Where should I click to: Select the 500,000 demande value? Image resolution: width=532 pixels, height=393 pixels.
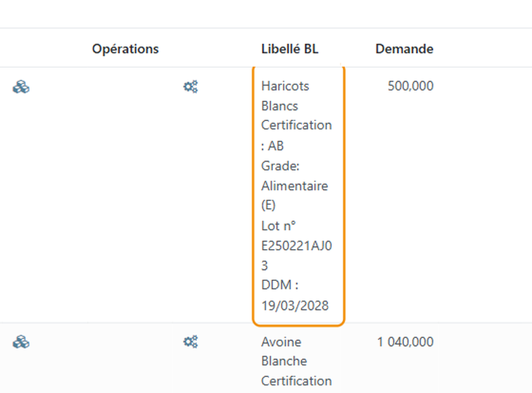click(x=410, y=86)
